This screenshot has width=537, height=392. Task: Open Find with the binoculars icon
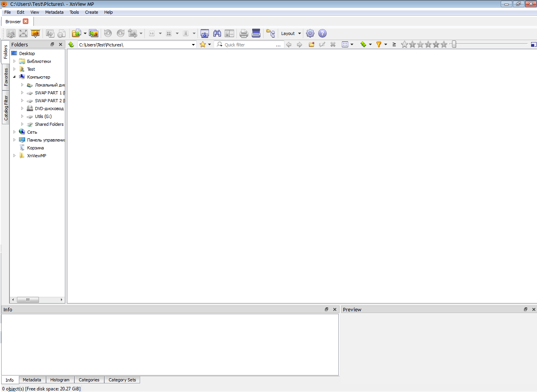click(x=217, y=33)
